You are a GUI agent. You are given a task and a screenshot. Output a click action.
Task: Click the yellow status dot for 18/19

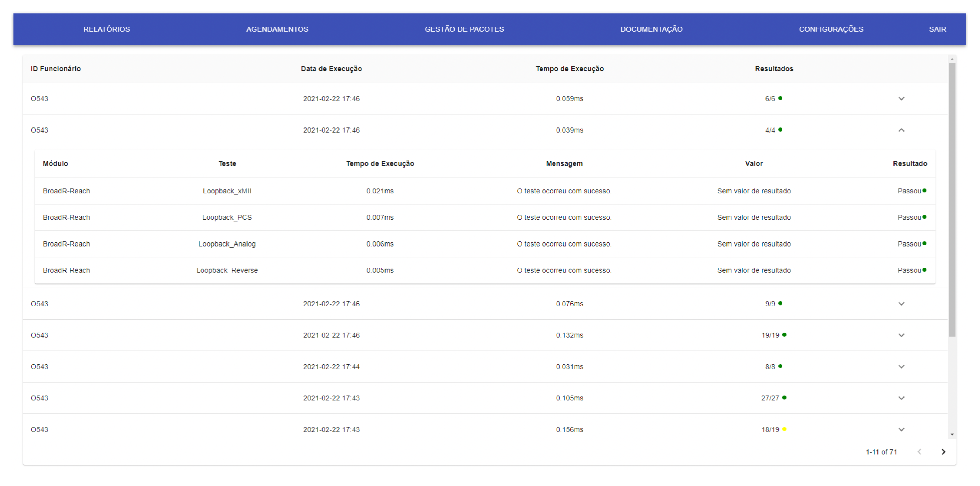click(x=784, y=429)
